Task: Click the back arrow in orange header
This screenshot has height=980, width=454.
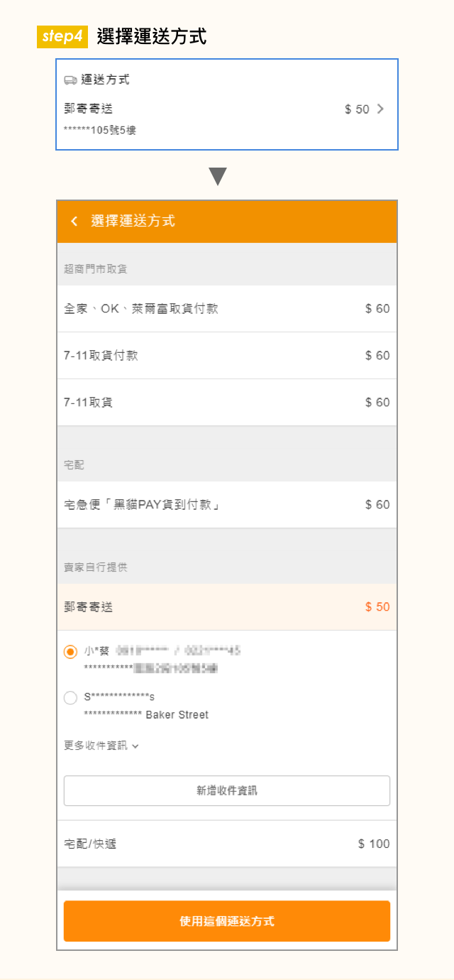Action: click(74, 222)
